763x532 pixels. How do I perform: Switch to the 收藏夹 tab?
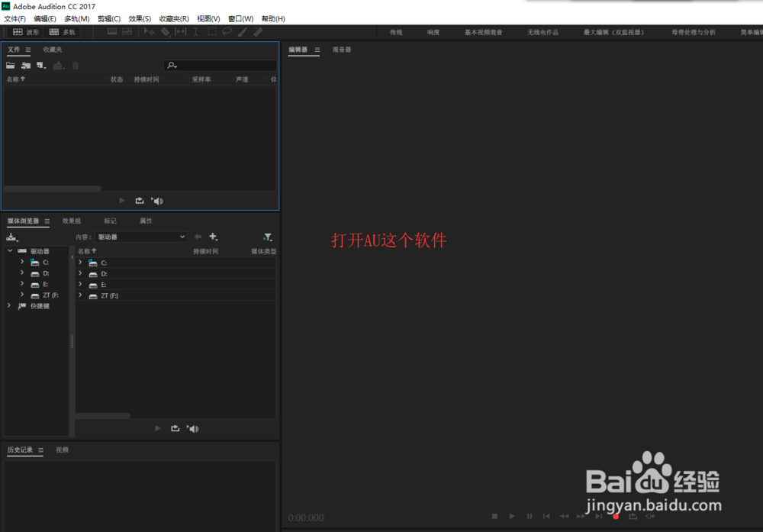[x=53, y=50]
